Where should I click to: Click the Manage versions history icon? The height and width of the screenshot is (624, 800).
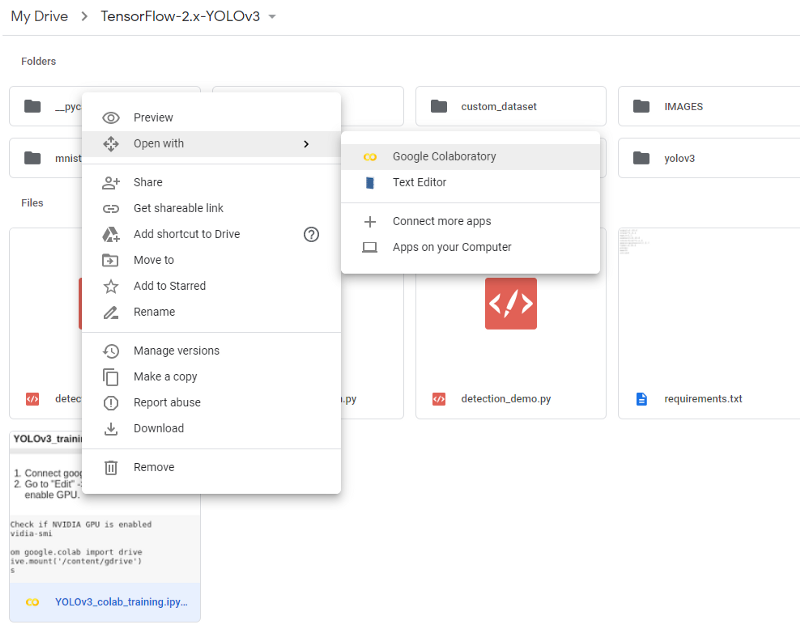(x=111, y=351)
